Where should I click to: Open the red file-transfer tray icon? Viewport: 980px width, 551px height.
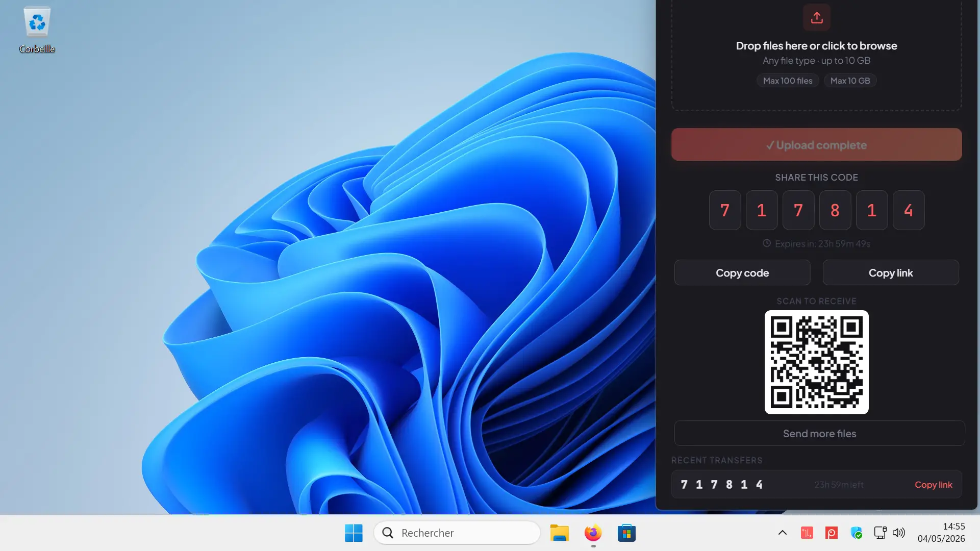pyautogui.click(x=807, y=533)
